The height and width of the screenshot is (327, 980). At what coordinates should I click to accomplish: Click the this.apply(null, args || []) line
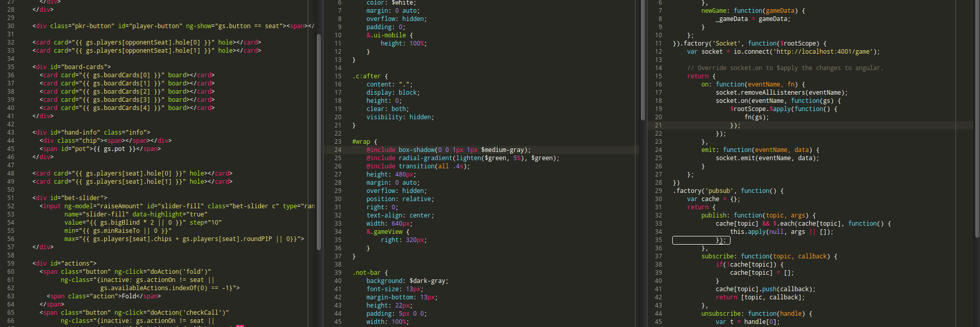tap(782, 232)
